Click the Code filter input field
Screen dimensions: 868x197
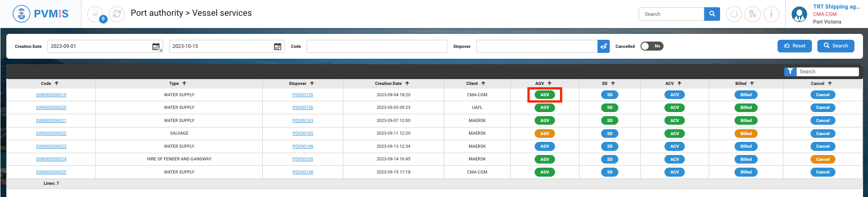[x=376, y=46]
